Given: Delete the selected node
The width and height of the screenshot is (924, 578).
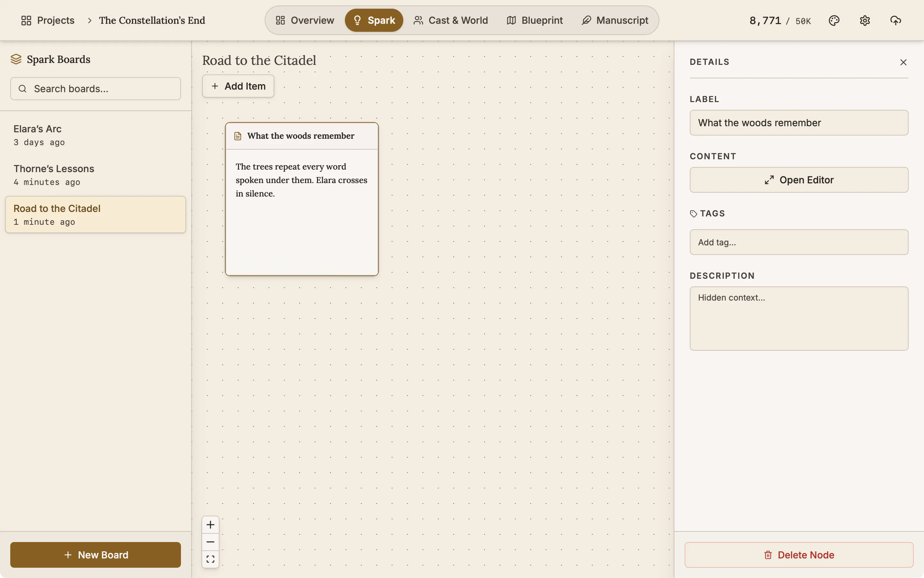Looking at the screenshot, I should [799, 555].
